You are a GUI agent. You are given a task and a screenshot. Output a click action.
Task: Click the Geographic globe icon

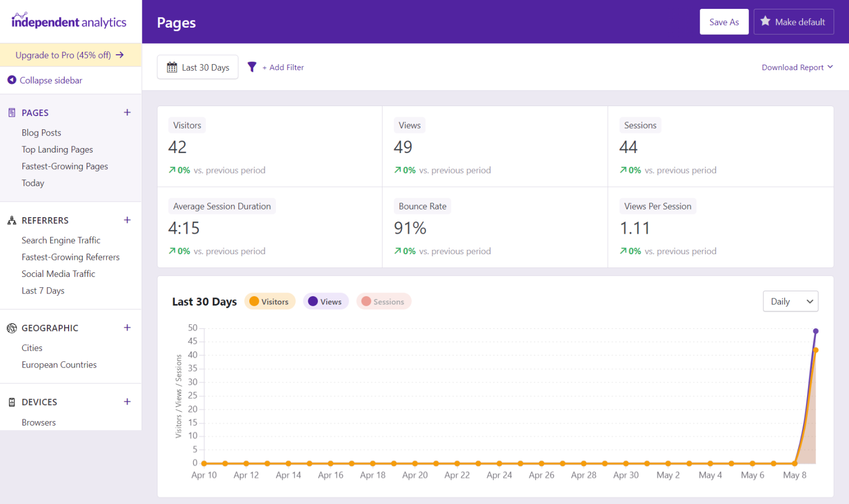[x=11, y=328]
